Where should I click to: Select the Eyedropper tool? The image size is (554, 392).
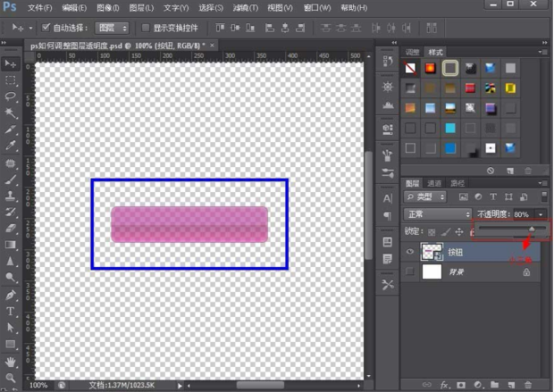coord(10,146)
